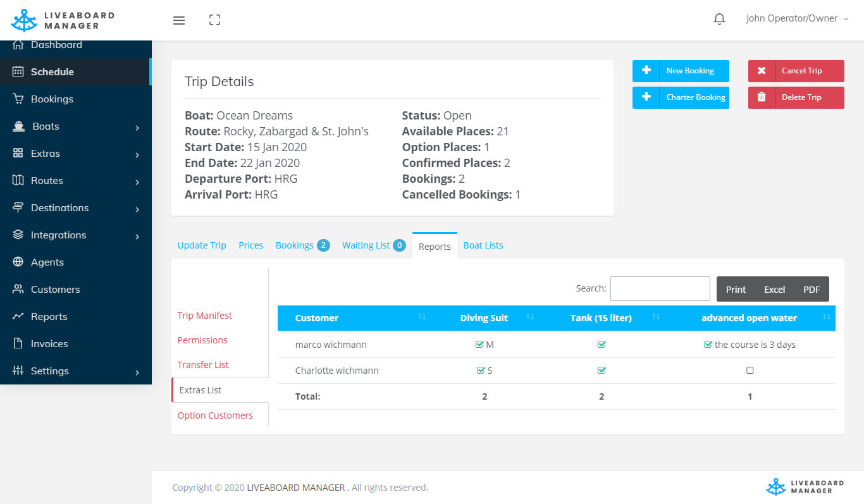This screenshot has width=864, height=504.
Task: Expand the Boats submenu in sidebar
Action: (137, 127)
